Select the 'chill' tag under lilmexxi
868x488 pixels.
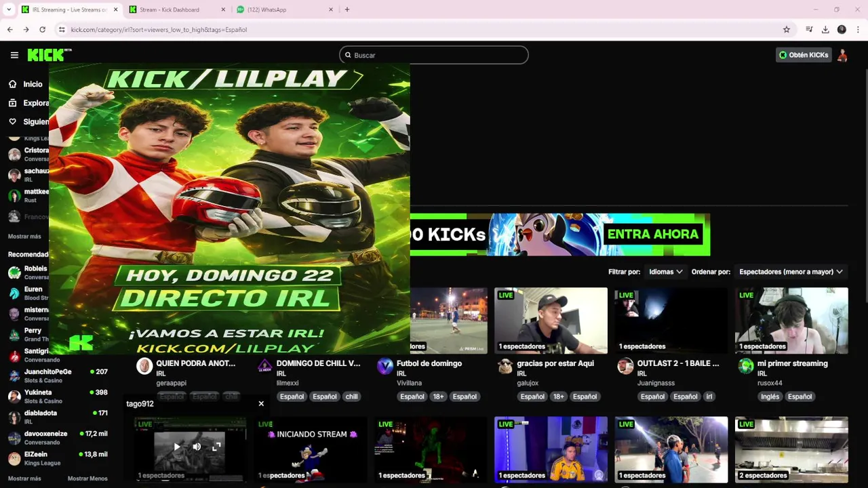[x=351, y=396]
